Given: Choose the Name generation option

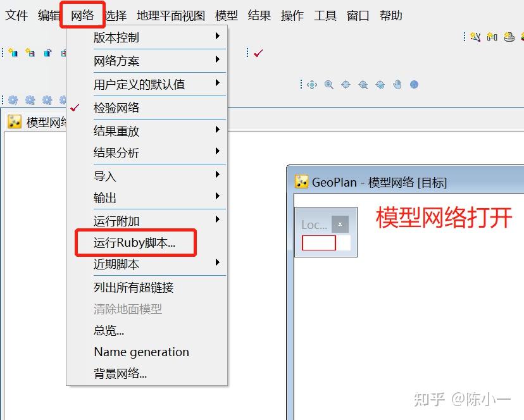Looking at the screenshot, I should point(140,352).
